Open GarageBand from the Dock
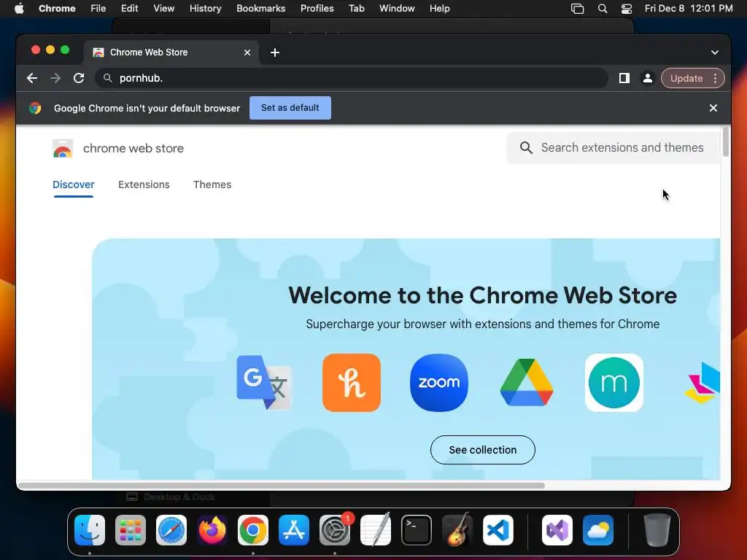The width and height of the screenshot is (747, 560). click(457, 530)
